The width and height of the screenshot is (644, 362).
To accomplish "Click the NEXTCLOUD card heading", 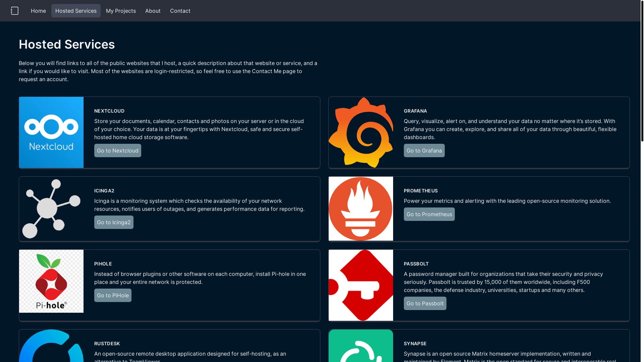I will pyautogui.click(x=109, y=111).
